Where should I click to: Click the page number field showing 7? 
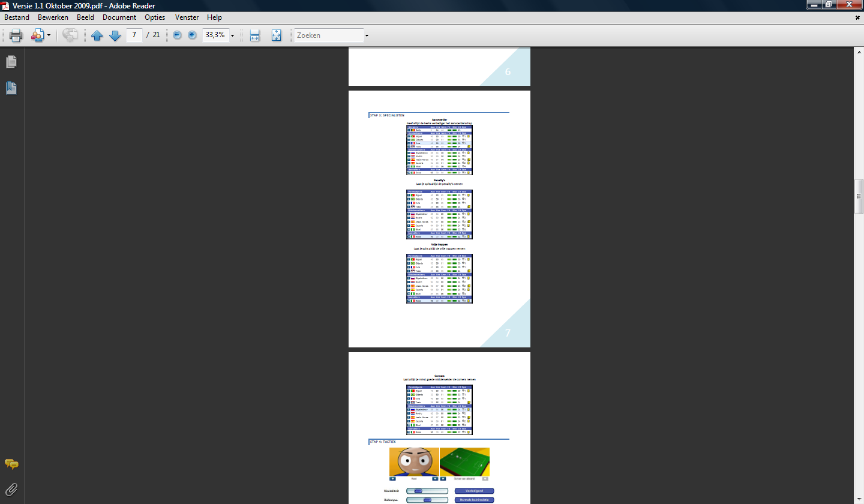tap(134, 35)
